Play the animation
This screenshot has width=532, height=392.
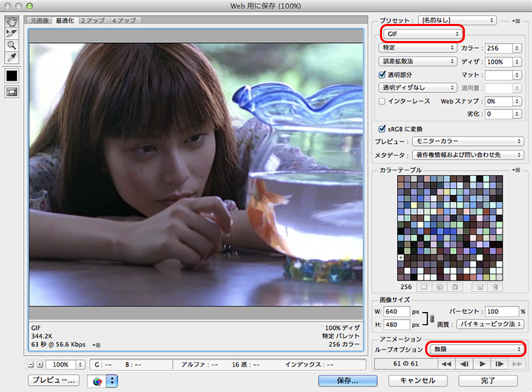tap(482, 364)
